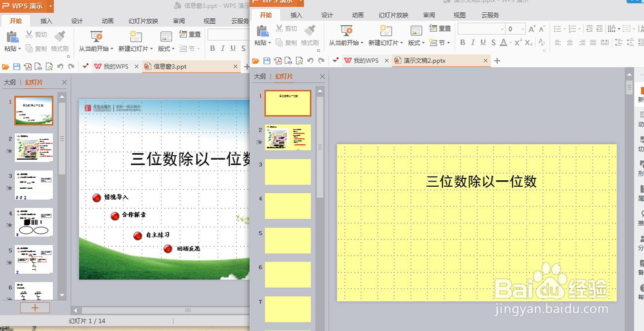Toggle Italic in 信息窗3.ppt window

[223, 48]
